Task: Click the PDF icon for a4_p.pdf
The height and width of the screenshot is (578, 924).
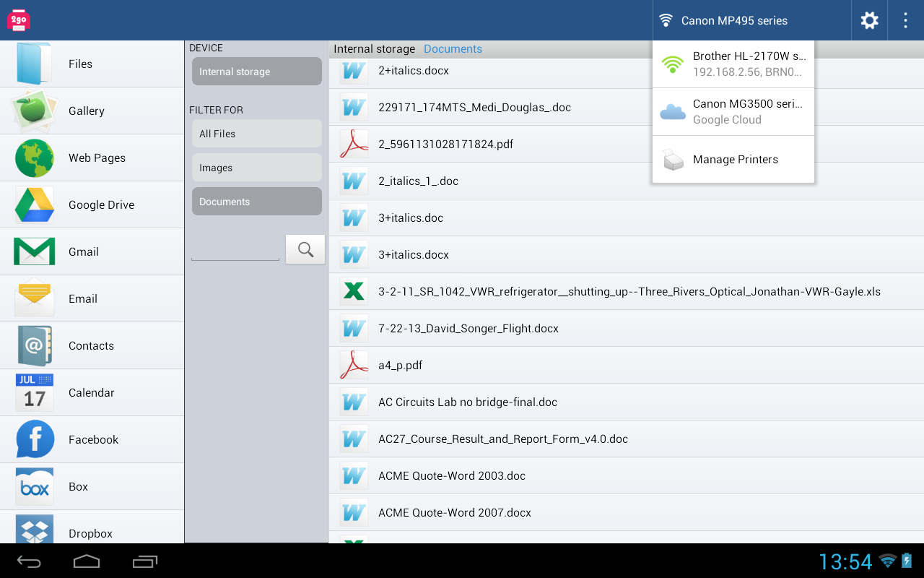Action: (354, 365)
